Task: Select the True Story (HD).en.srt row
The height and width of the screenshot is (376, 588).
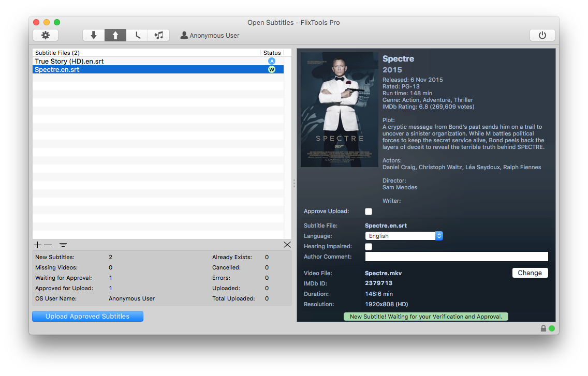Action: (x=158, y=61)
